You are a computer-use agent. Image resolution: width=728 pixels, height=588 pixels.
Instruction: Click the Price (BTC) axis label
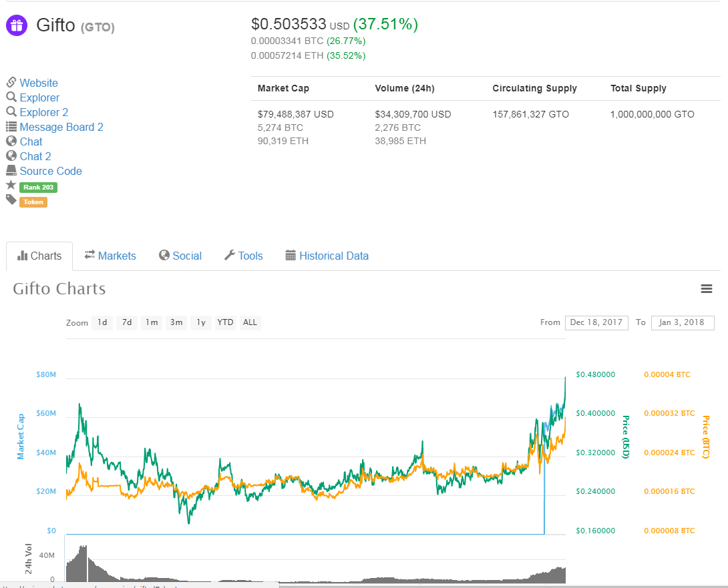tap(706, 436)
